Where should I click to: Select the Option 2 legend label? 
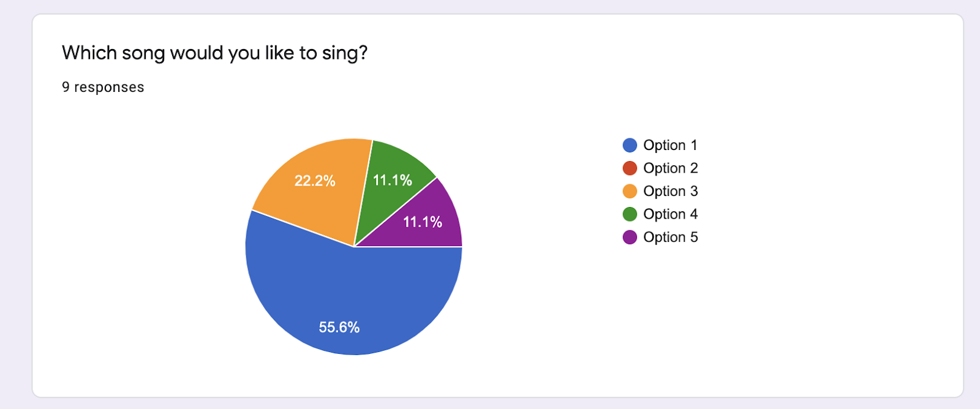(x=670, y=168)
